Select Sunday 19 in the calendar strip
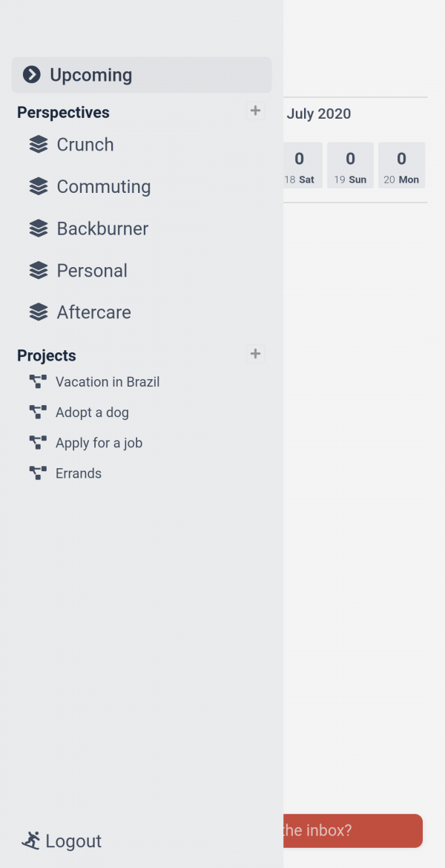 (350, 165)
